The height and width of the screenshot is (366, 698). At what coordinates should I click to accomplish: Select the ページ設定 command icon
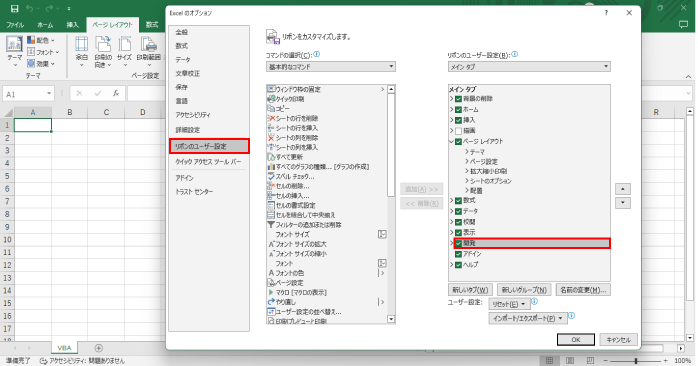click(x=271, y=283)
